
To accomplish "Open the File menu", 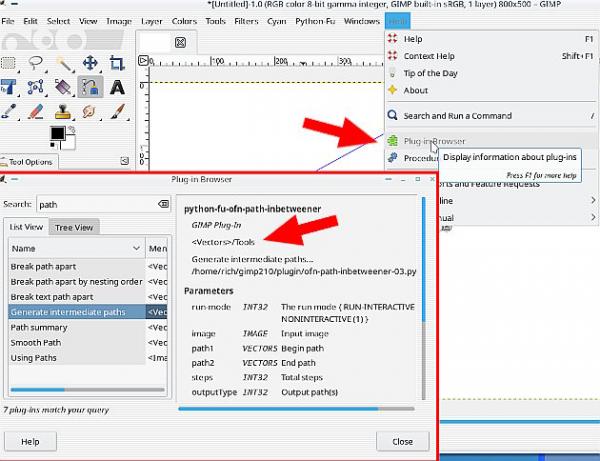I will point(8,21).
